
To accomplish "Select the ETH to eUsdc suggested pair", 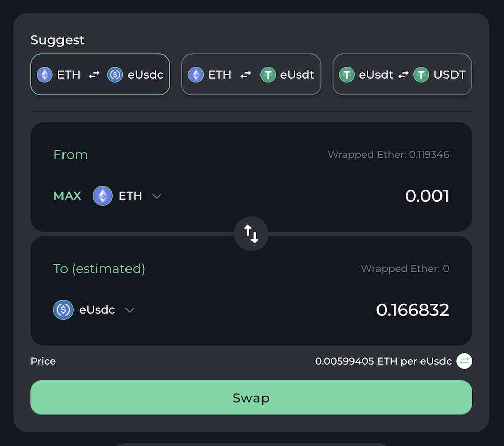I will [x=100, y=74].
